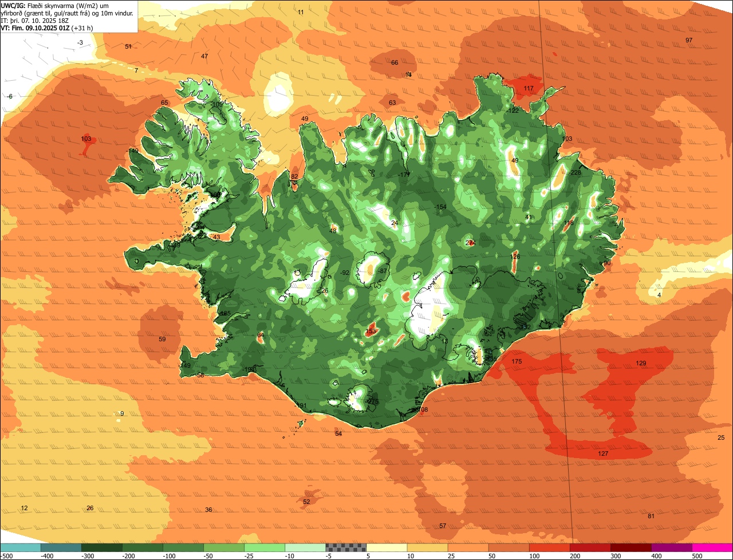Click the map value 153
This screenshot has width=733, height=560.
371,332
